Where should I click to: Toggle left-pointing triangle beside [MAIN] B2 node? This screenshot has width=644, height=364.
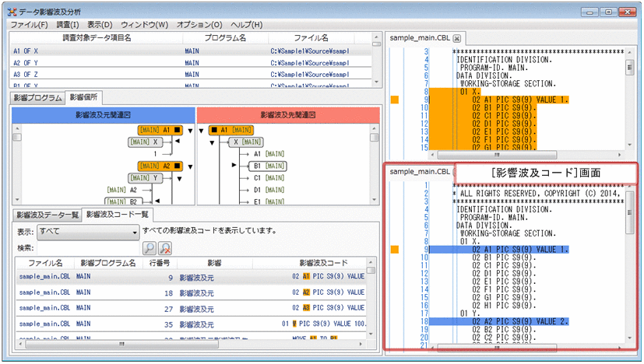tap(157, 201)
